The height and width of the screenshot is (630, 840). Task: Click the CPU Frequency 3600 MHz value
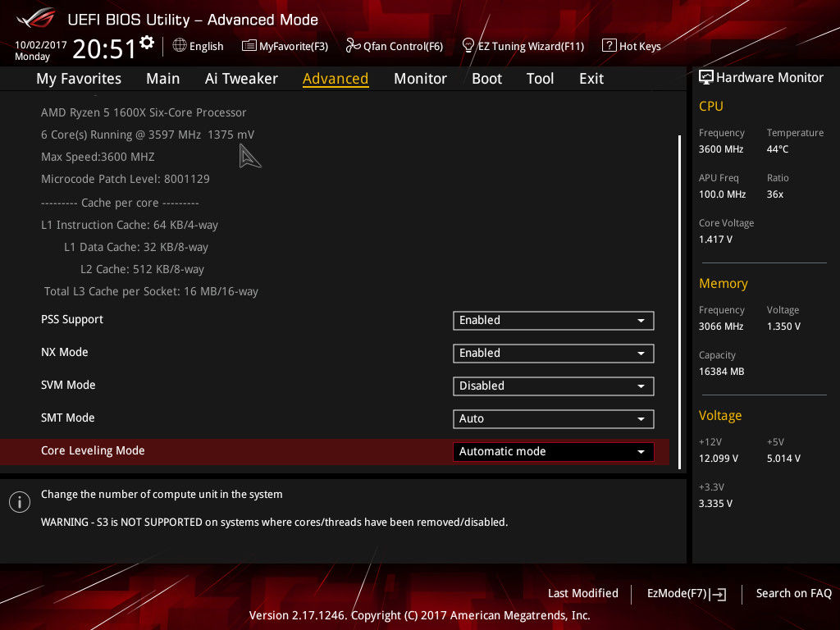[x=721, y=149]
